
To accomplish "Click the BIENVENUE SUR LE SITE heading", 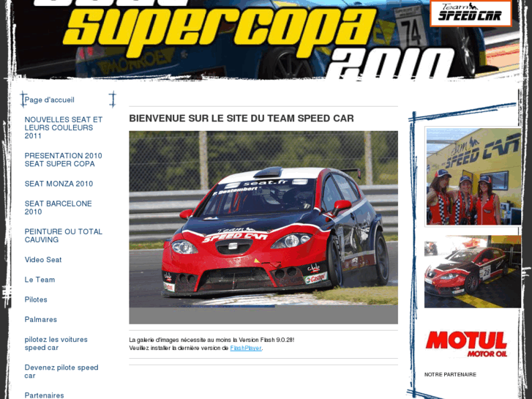I will [x=241, y=118].
